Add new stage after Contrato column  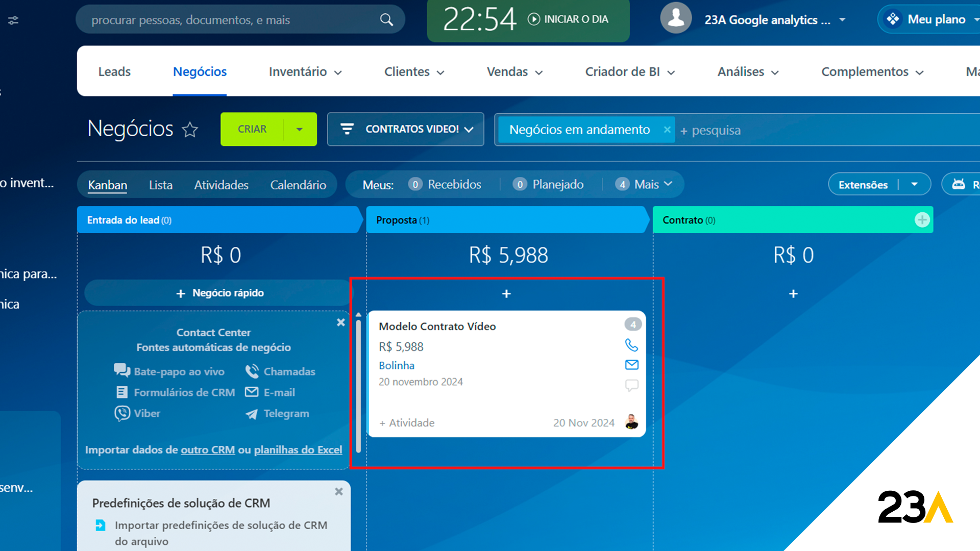point(922,220)
